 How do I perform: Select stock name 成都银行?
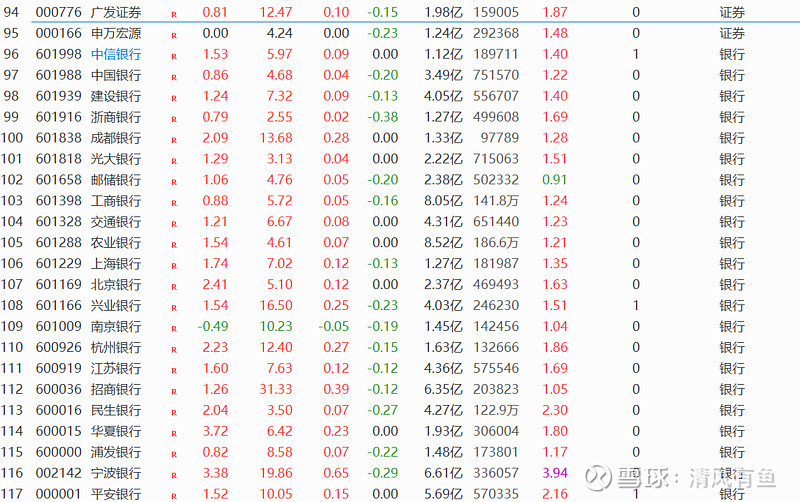pyautogui.click(x=116, y=138)
